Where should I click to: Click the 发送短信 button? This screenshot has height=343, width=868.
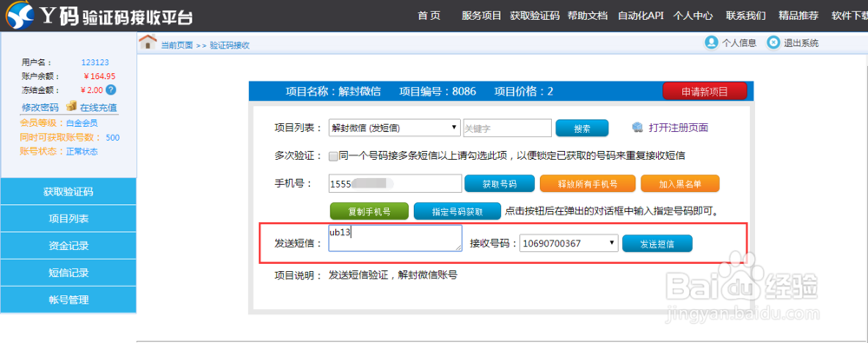[657, 243]
